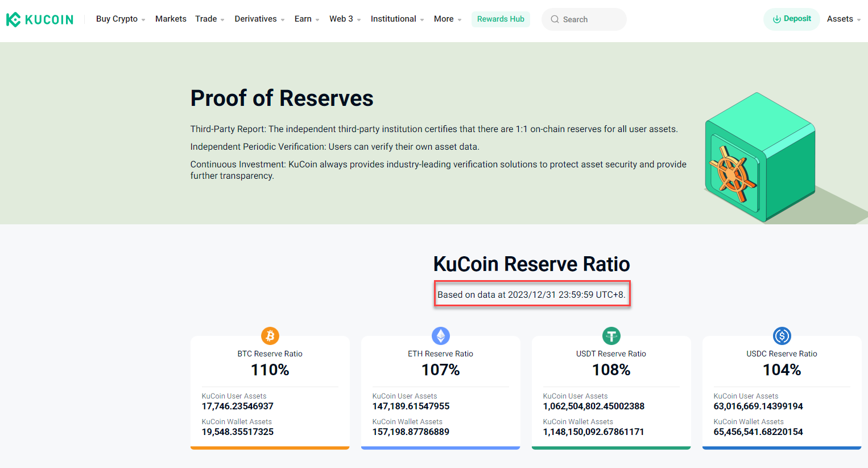Go to the Markets page
Viewport: 868px width, 468px height.
[x=171, y=19]
